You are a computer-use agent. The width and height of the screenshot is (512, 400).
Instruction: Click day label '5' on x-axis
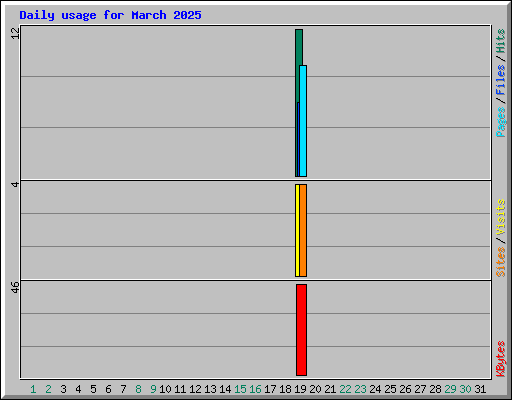coord(93,389)
